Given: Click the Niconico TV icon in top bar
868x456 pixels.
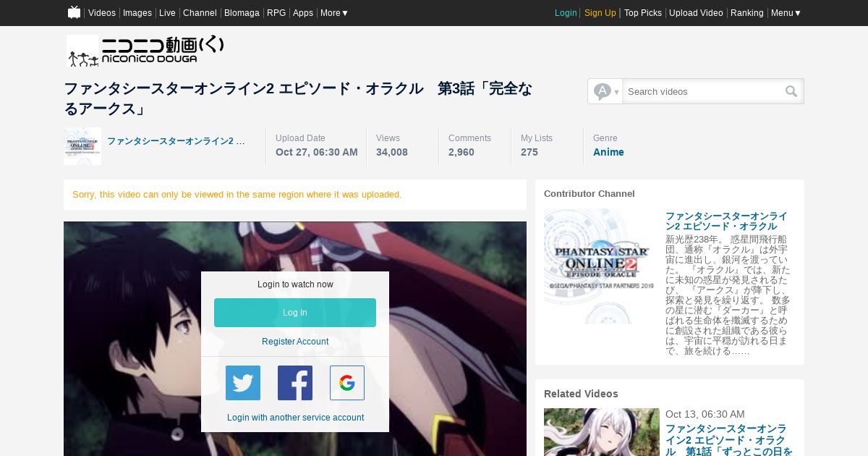Looking at the screenshot, I should click(x=74, y=12).
